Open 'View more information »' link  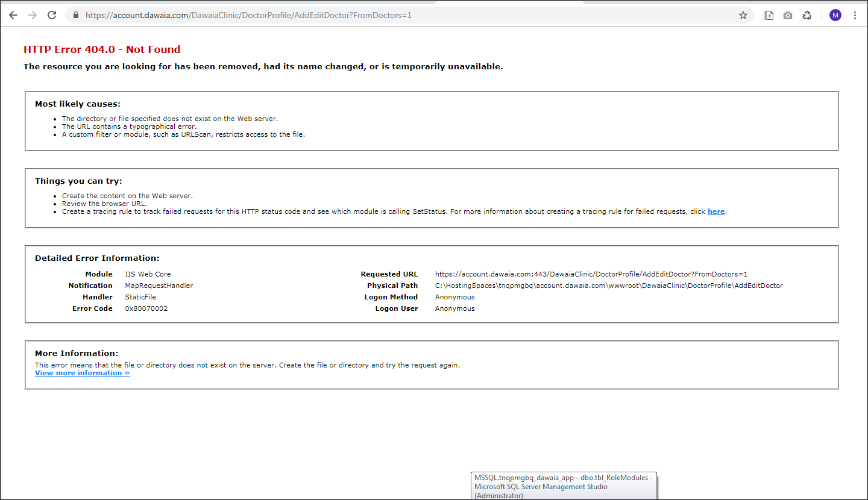[x=82, y=373]
